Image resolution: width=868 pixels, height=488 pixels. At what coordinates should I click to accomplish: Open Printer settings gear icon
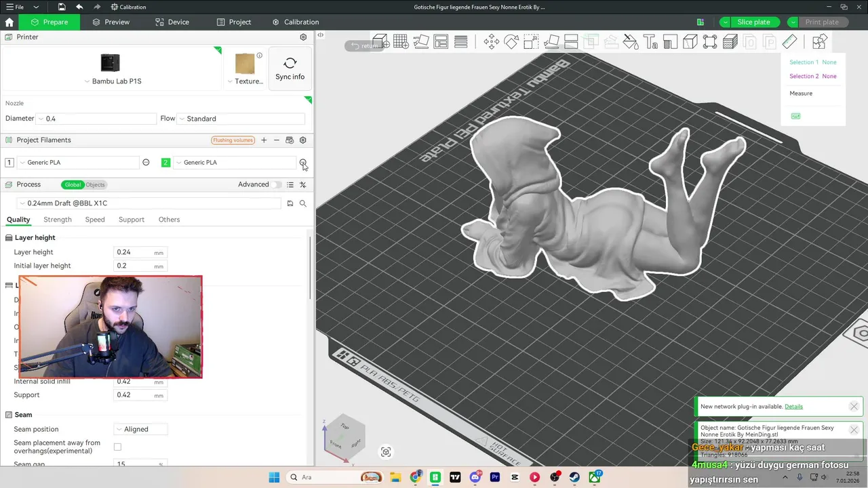coord(303,37)
